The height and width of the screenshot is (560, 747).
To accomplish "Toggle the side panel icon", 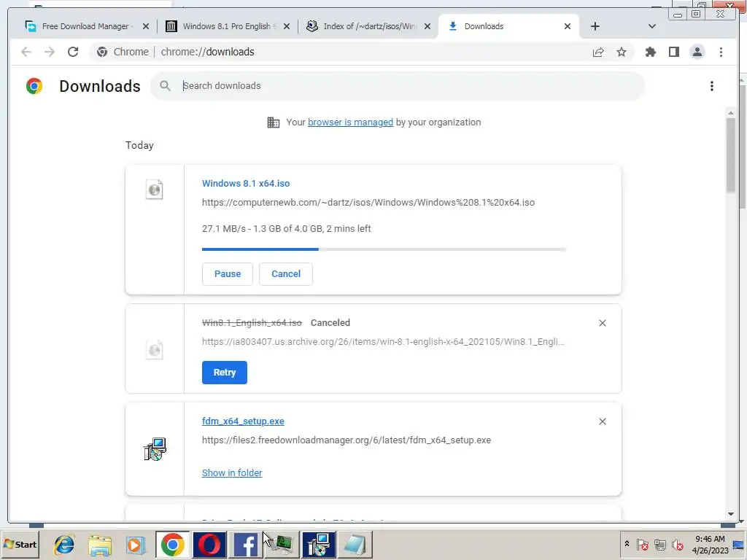I will 673,52.
